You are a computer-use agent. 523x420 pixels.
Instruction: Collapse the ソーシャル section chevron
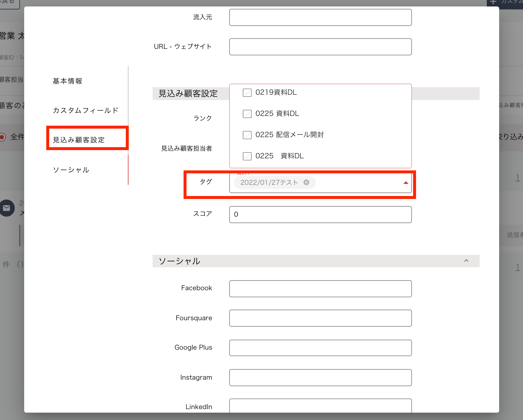click(x=466, y=261)
